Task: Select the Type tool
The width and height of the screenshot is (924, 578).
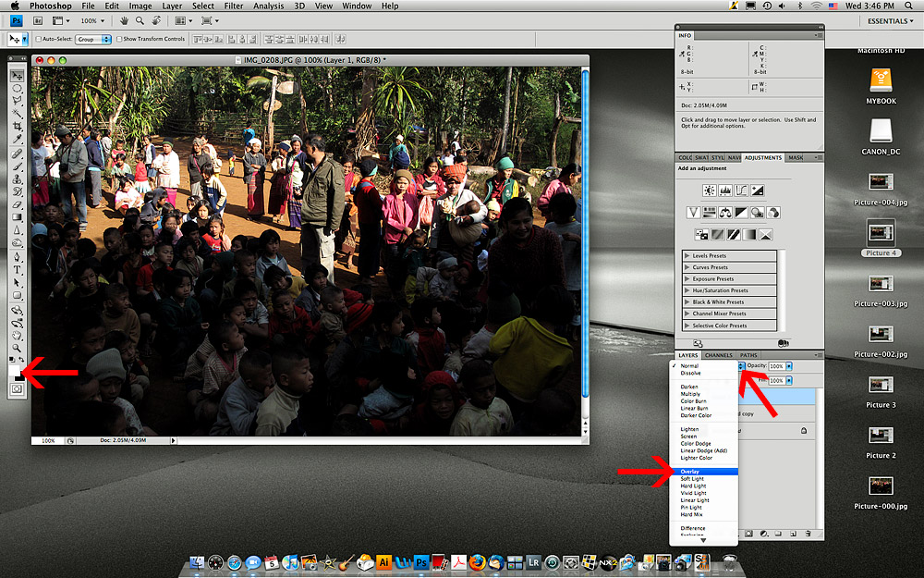Action: click(17, 269)
